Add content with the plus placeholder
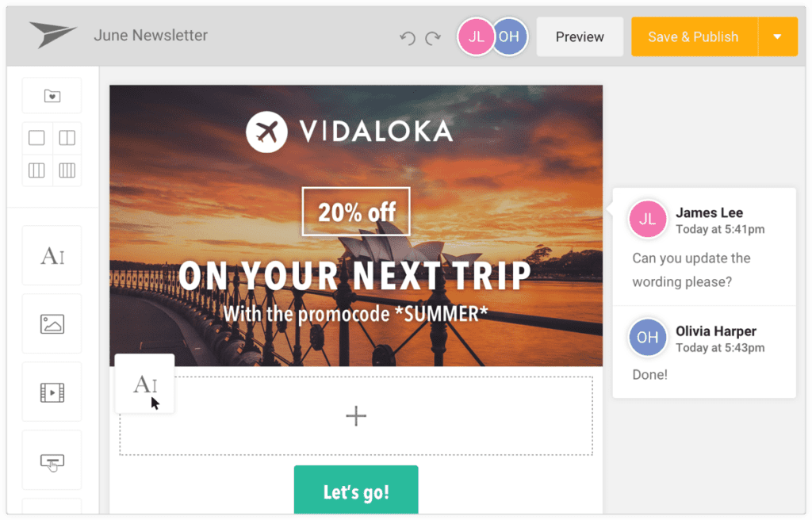The width and height of the screenshot is (812, 520). click(356, 416)
